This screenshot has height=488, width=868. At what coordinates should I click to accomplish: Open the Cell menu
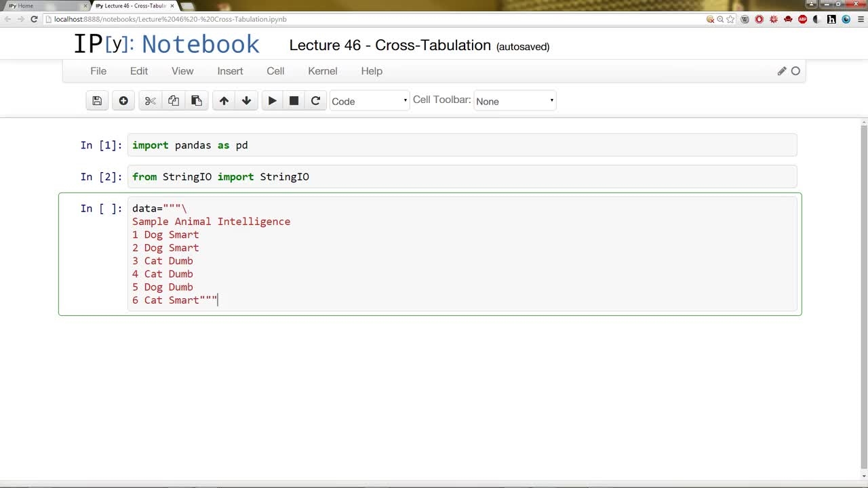(x=275, y=71)
